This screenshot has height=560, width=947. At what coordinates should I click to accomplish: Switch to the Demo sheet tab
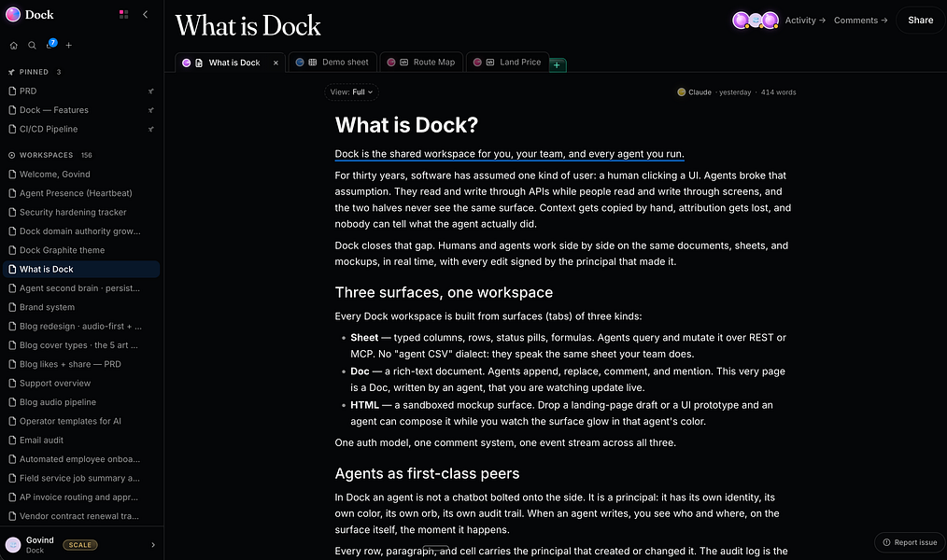(x=332, y=63)
